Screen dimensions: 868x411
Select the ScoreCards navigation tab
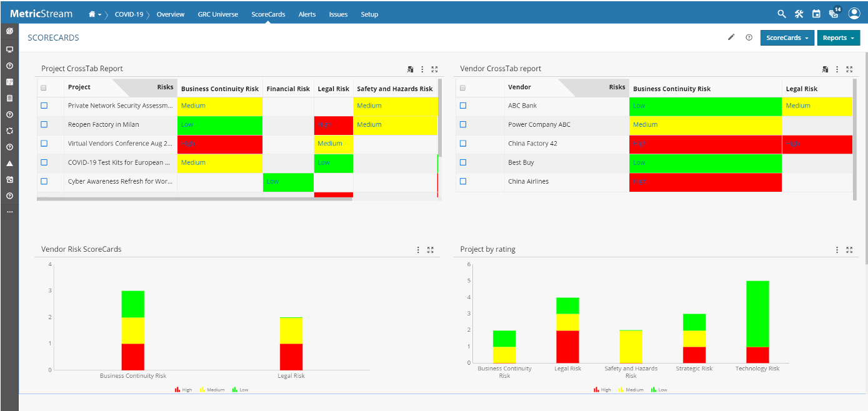tap(268, 14)
